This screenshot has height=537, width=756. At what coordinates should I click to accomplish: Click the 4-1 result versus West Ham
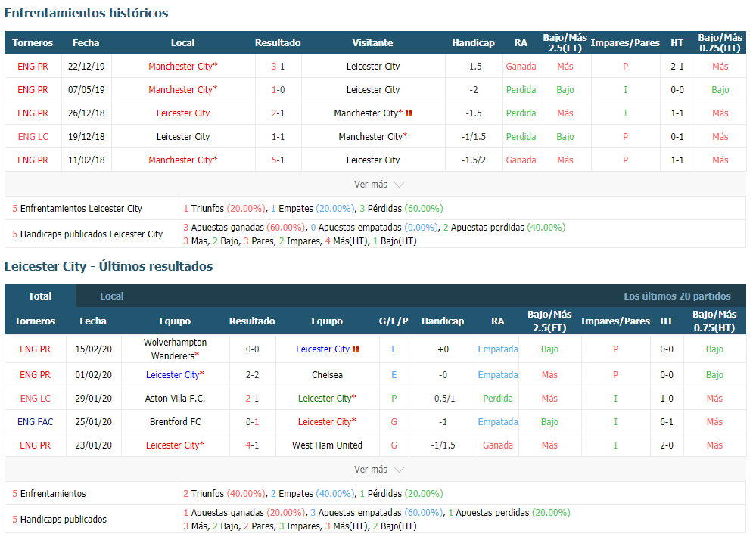(x=252, y=445)
